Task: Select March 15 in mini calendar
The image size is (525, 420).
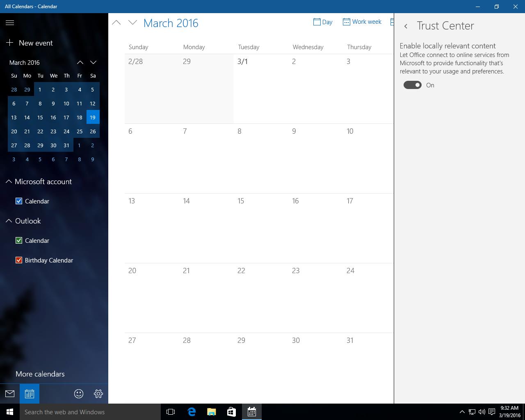Action: tap(40, 117)
